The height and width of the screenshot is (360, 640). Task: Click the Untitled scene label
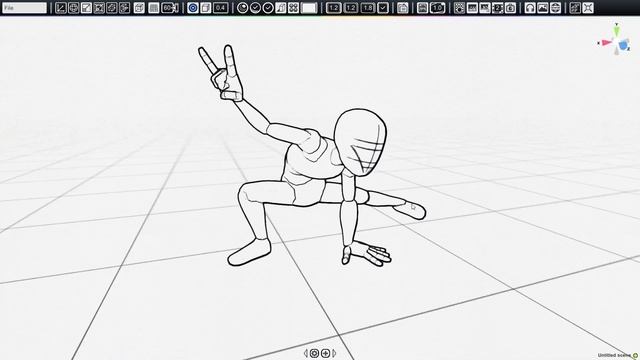tap(614, 356)
